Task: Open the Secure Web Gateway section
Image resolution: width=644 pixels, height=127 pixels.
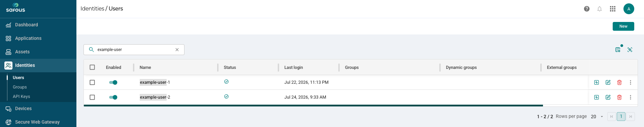Action: pyautogui.click(x=38, y=122)
